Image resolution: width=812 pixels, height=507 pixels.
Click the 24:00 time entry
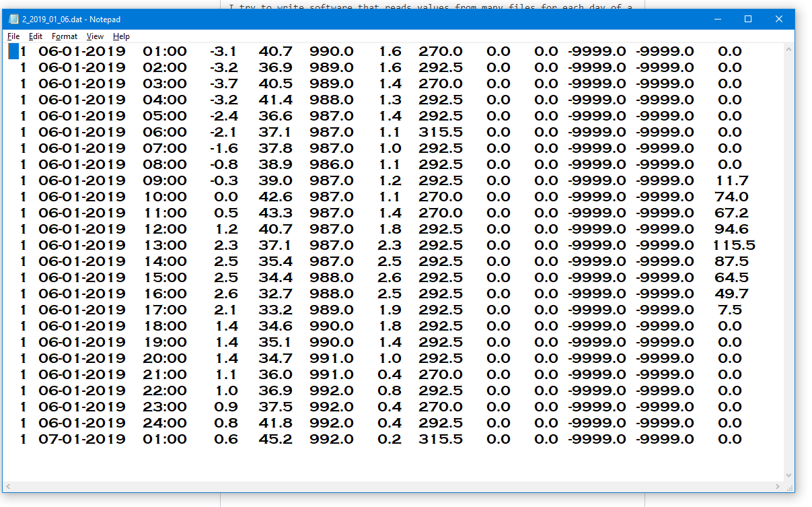coord(164,424)
